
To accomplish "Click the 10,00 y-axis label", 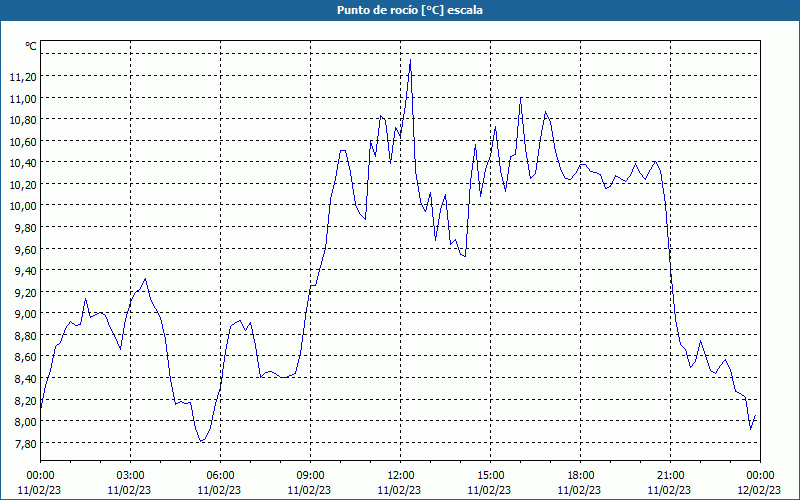I will 23,206.
